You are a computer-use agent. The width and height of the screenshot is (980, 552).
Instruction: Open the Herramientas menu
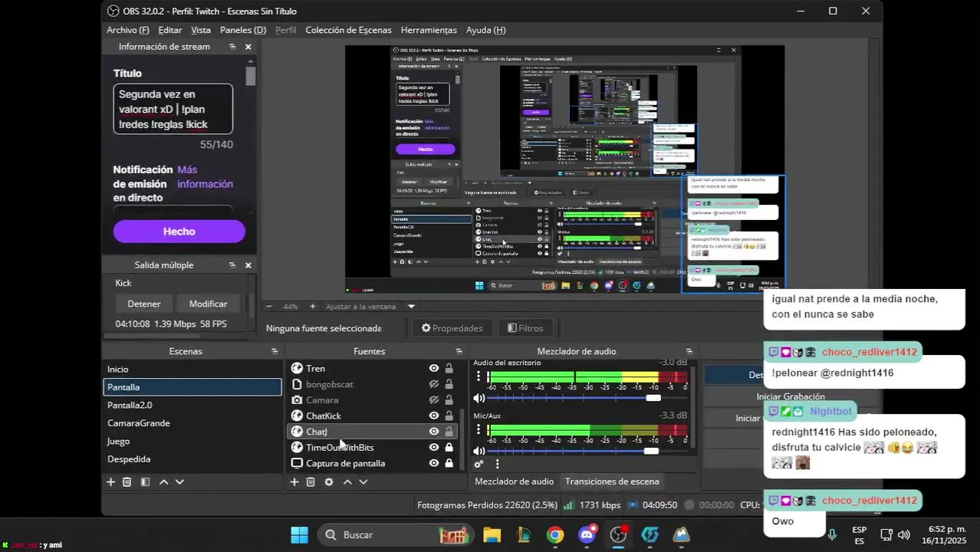pyautogui.click(x=429, y=30)
